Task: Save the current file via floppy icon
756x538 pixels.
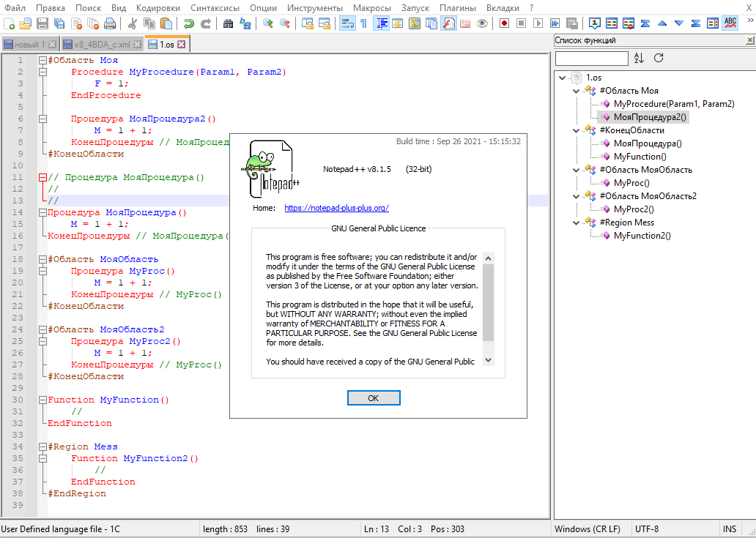Action: coord(42,23)
